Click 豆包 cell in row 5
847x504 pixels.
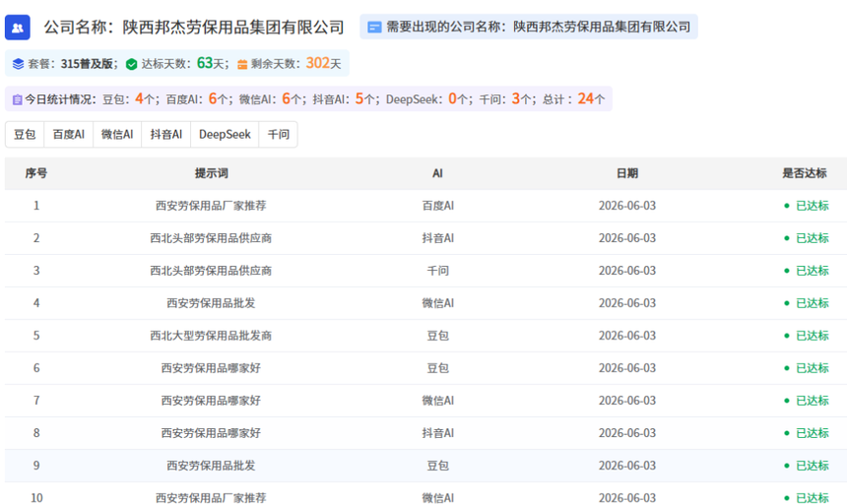click(438, 336)
